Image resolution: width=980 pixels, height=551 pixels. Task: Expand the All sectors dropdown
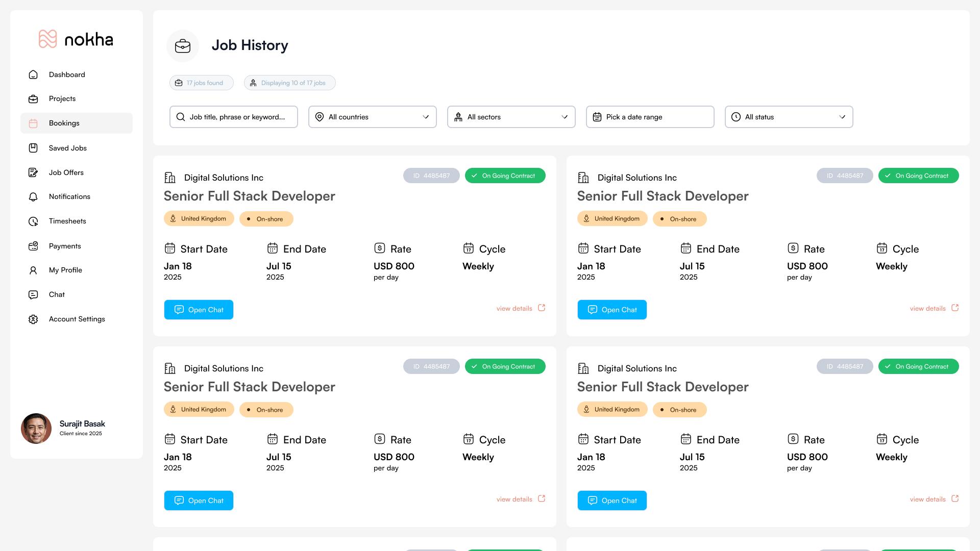coord(511,117)
